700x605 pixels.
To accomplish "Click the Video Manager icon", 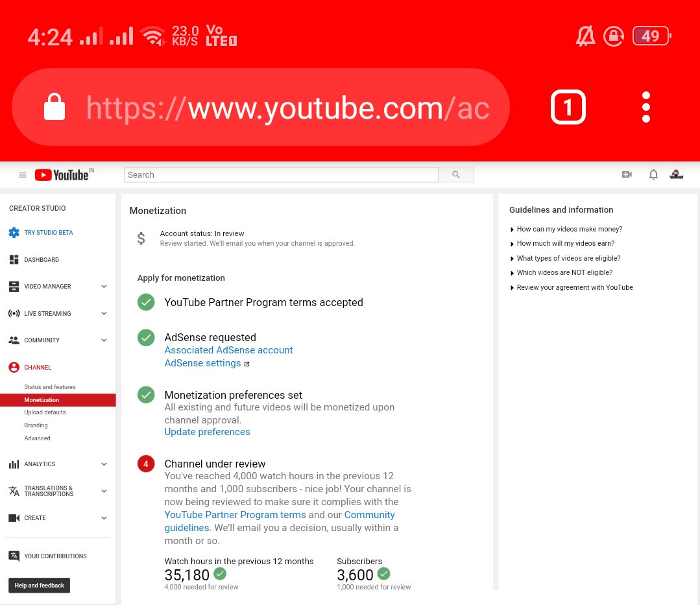I will 14,287.
